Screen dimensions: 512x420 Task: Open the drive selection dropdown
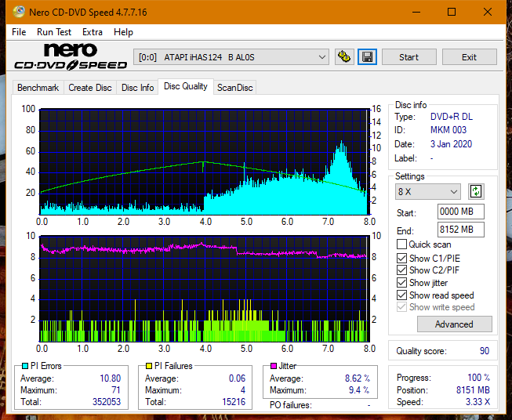pos(231,57)
